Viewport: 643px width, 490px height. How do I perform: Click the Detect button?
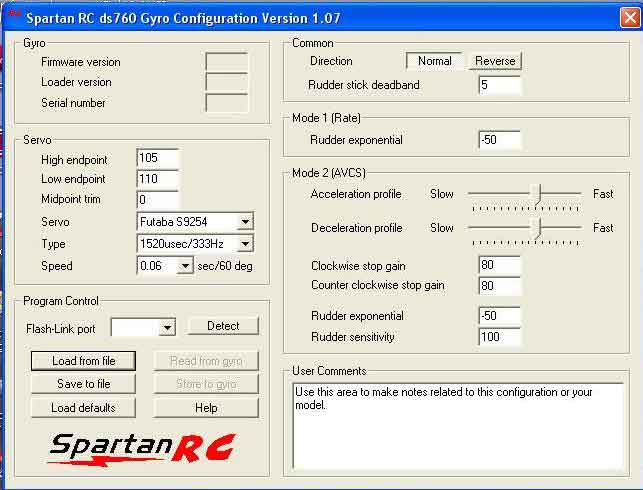(x=223, y=326)
